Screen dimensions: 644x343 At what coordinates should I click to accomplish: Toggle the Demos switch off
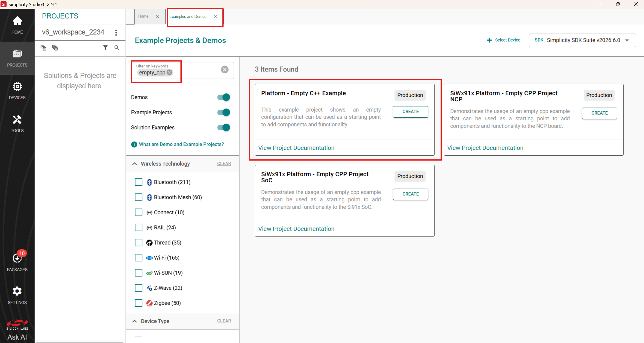coord(224,97)
